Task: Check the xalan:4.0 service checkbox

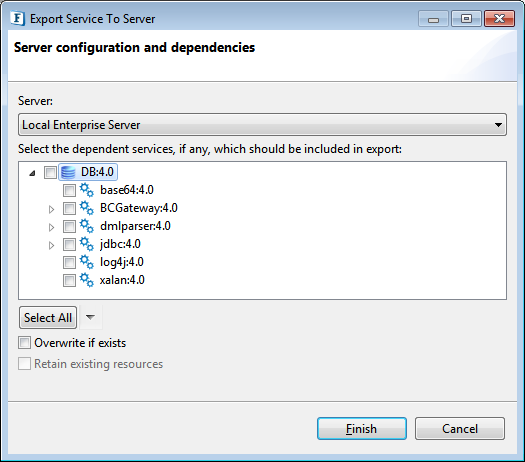Action: tap(69, 281)
